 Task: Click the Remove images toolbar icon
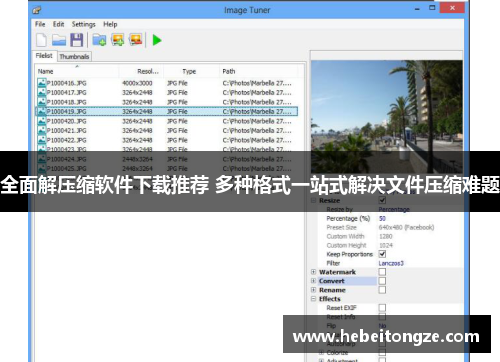click(x=136, y=40)
